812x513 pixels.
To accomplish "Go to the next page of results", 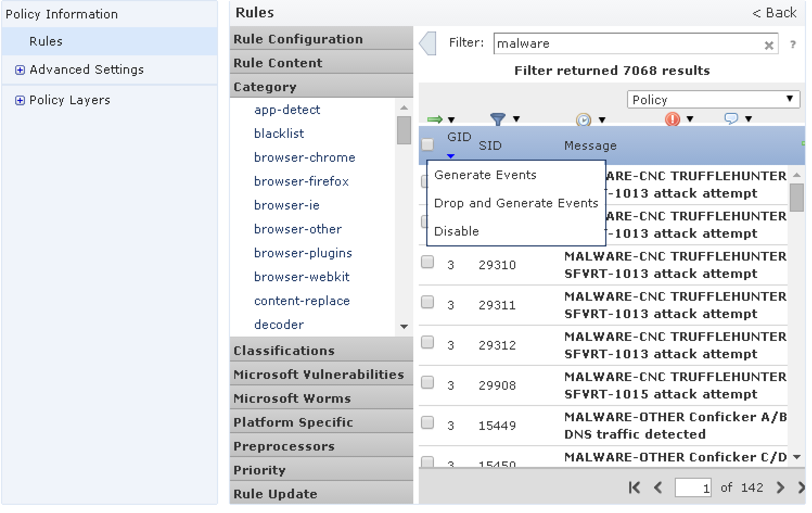I will tap(780, 487).
